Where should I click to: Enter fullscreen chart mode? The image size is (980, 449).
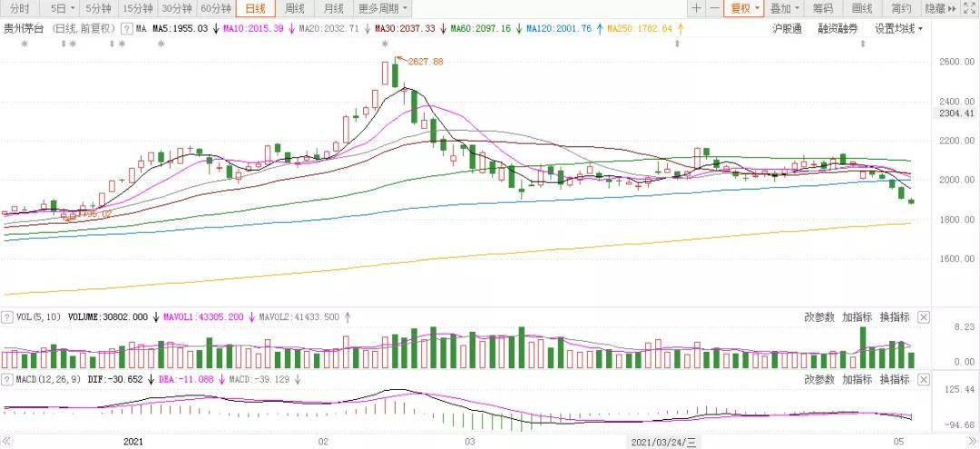968,9
